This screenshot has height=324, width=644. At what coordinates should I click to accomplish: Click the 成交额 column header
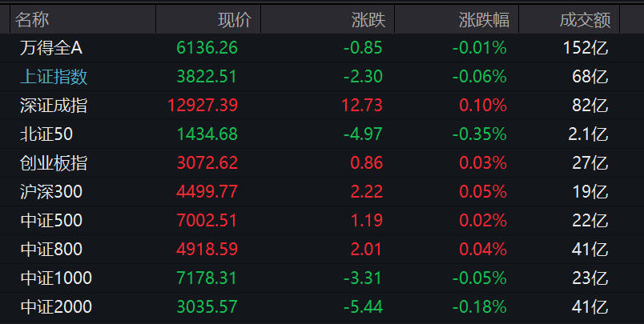point(584,19)
